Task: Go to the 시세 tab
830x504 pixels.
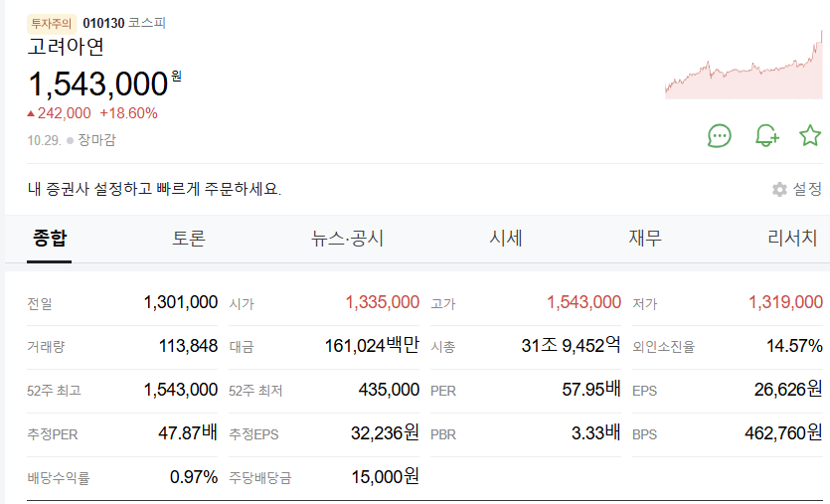Action: (x=505, y=239)
